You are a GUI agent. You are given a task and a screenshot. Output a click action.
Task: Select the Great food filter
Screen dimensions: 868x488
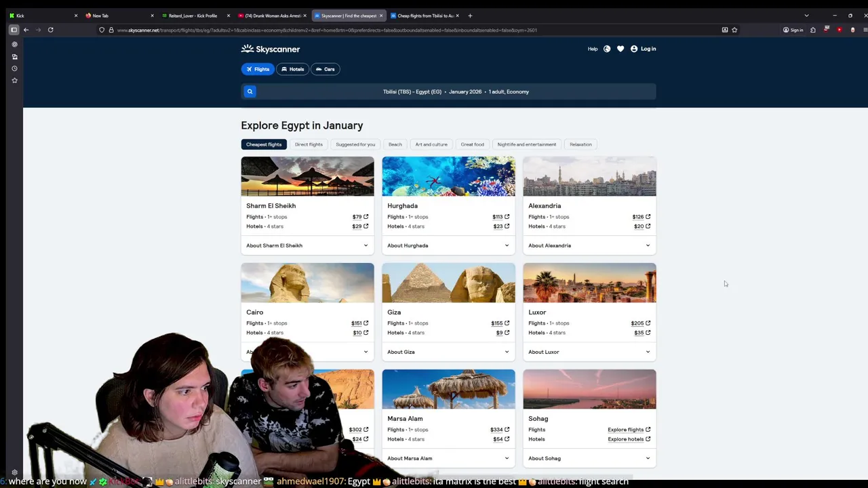(473, 144)
